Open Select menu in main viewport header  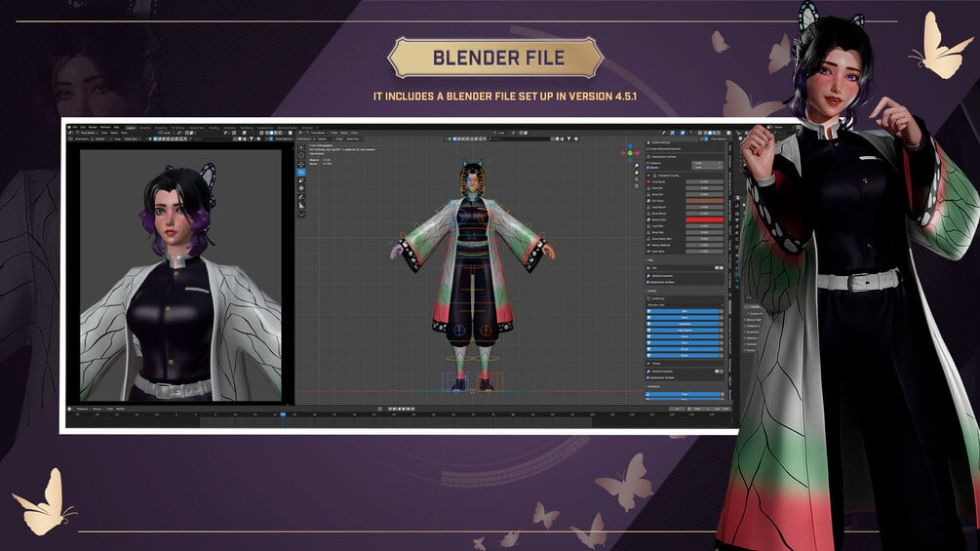click(344, 133)
